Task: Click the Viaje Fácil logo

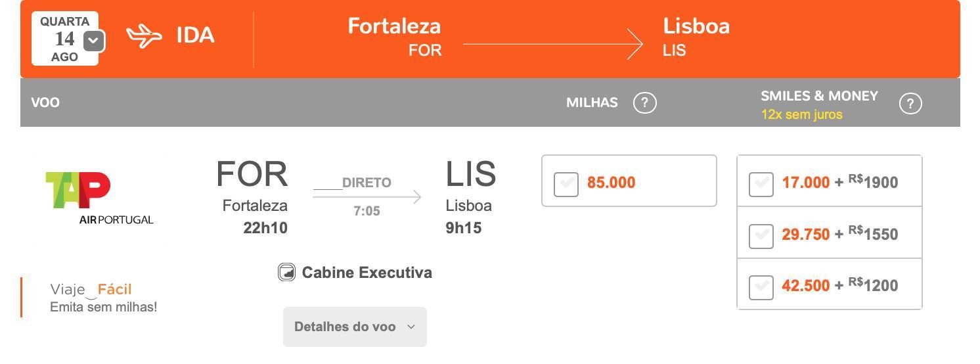Action: [x=91, y=290]
